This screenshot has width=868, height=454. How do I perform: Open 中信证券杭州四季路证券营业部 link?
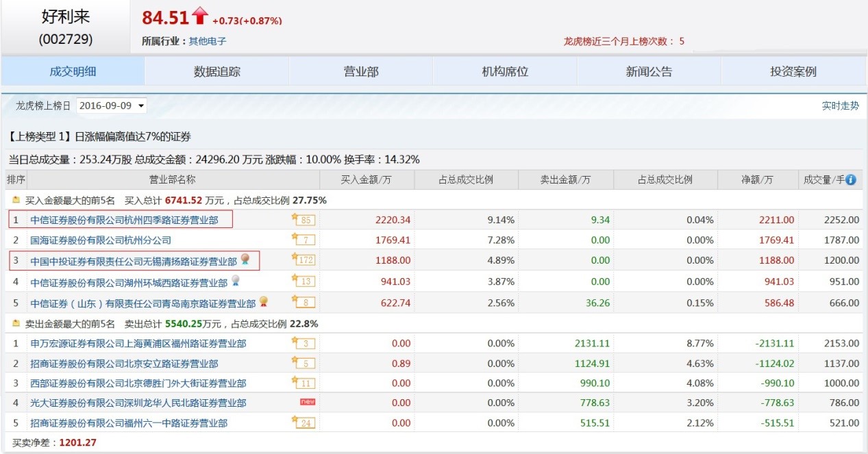pos(124,220)
